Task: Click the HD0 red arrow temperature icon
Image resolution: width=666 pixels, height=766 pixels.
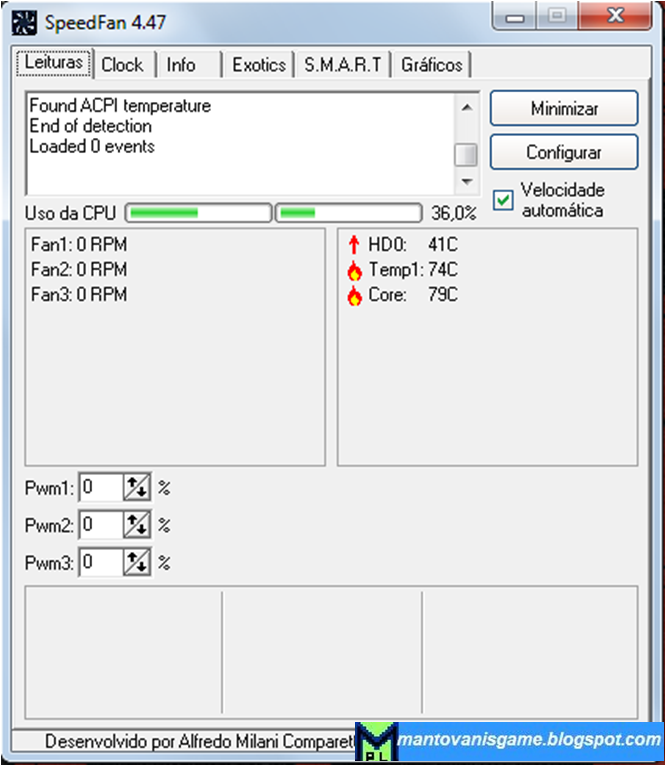Action: point(354,244)
